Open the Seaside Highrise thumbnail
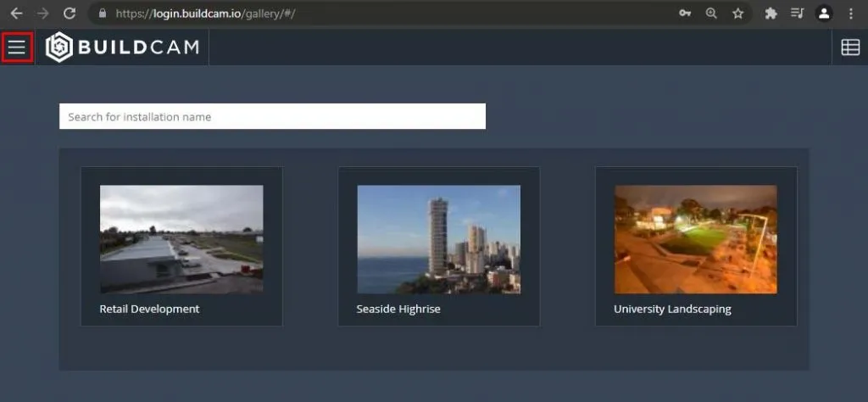868x402 pixels. [439, 239]
